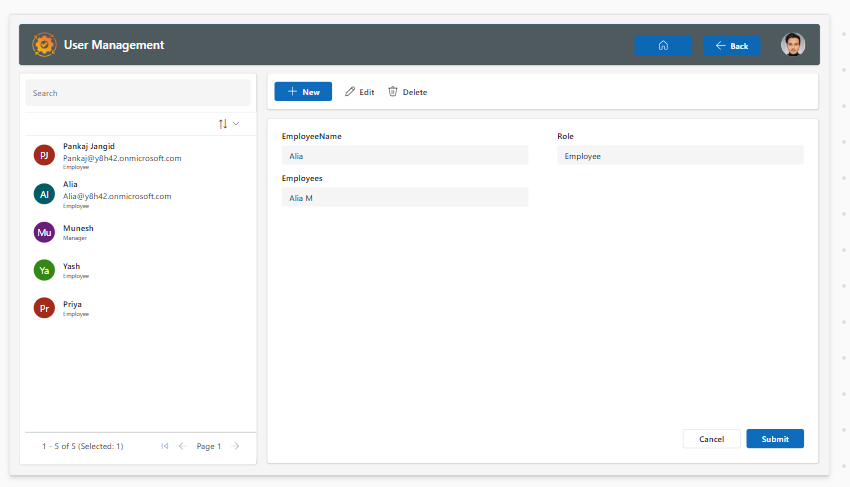Submit the user form
Image resolution: width=850 pixels, height=487 pixels.
tap(775, 439)
